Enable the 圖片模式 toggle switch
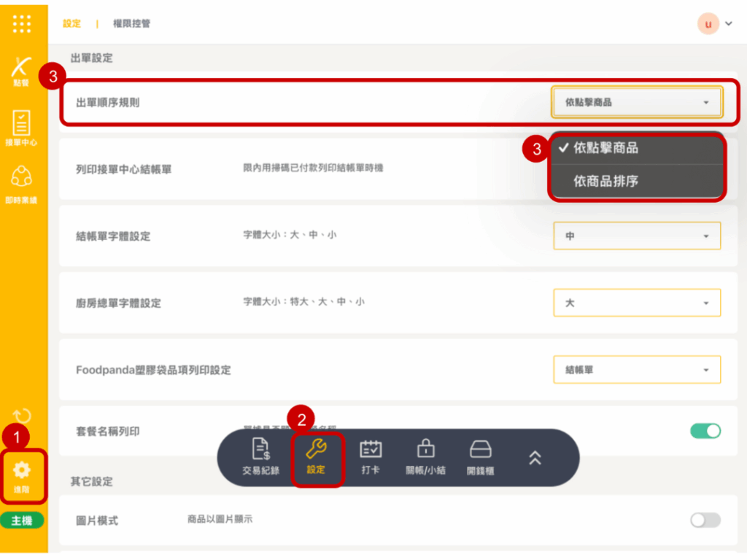The image size is (747, 560). [x=705, y=520]
